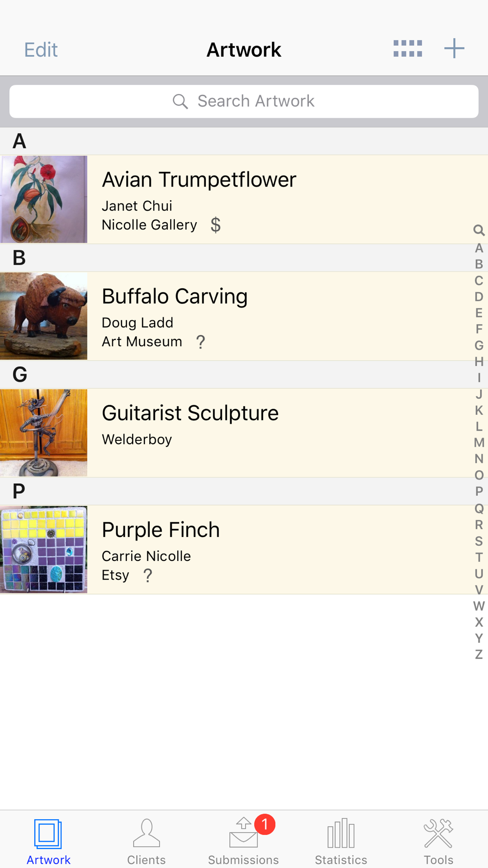Screen dimensions: 488x868
Task: Tap question mark beside Etsy
Action: [x=148, y=576]
